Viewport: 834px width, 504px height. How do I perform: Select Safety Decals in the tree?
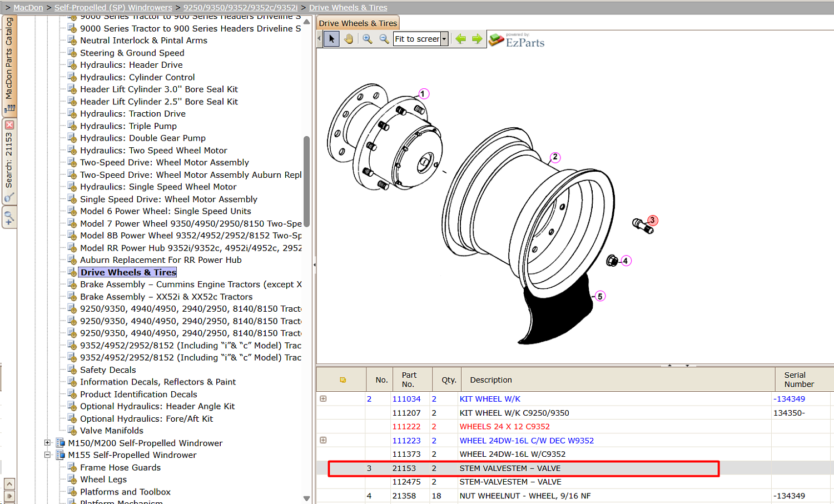coord(108,370)
